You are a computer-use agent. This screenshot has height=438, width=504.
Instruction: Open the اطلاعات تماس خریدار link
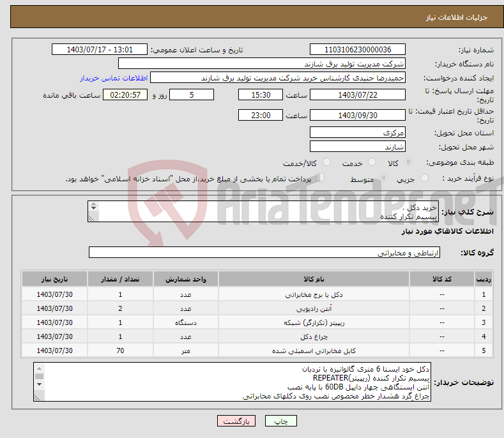[x=114, y=78]
